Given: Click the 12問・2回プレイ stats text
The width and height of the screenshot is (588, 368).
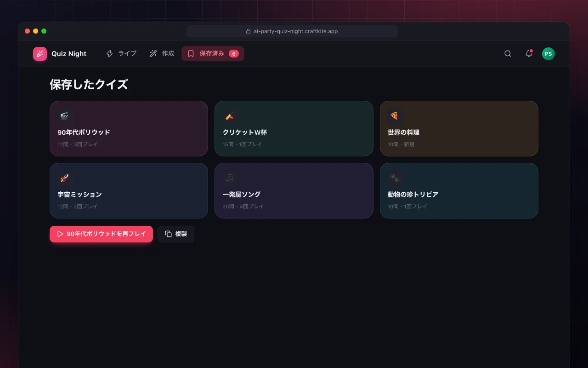Looking at the screenshot, I should point(78,207).
